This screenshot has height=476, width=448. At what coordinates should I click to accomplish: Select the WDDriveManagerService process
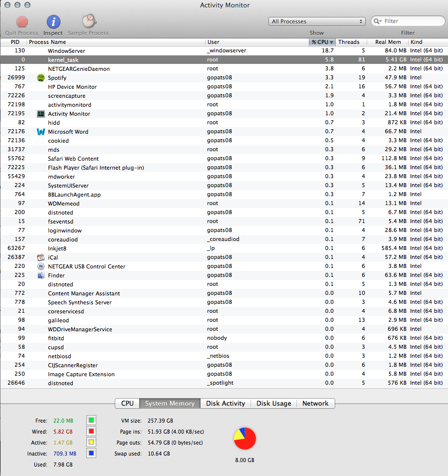point(224,329)
